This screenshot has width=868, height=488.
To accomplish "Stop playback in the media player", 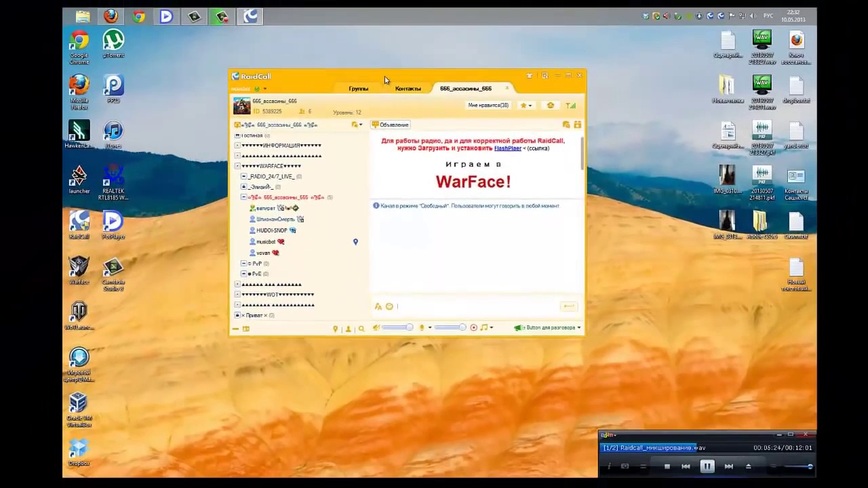I will pos(667,466).
